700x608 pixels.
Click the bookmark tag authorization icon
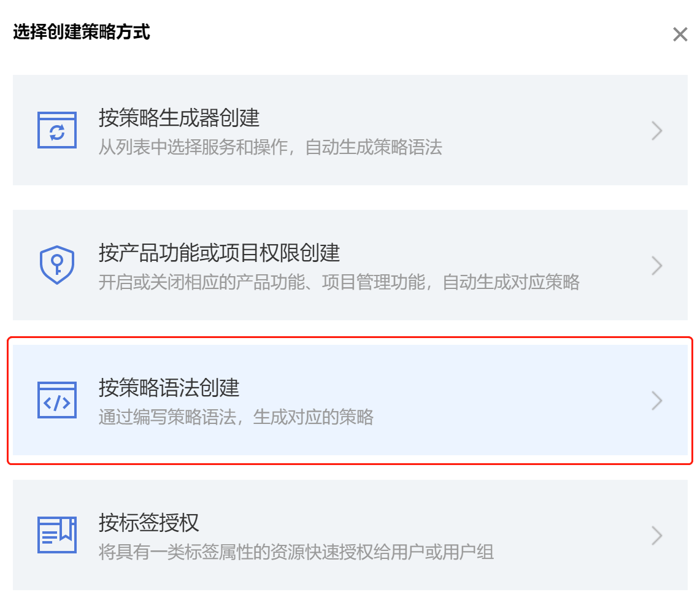57,535
